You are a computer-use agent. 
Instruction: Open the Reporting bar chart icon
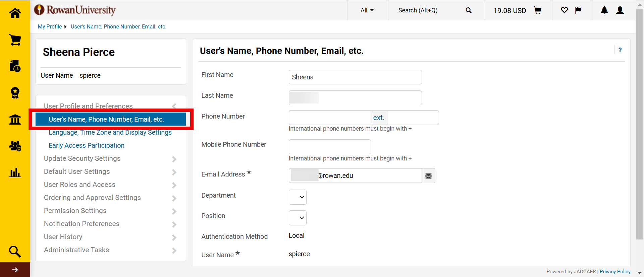(x=15, y=173)
